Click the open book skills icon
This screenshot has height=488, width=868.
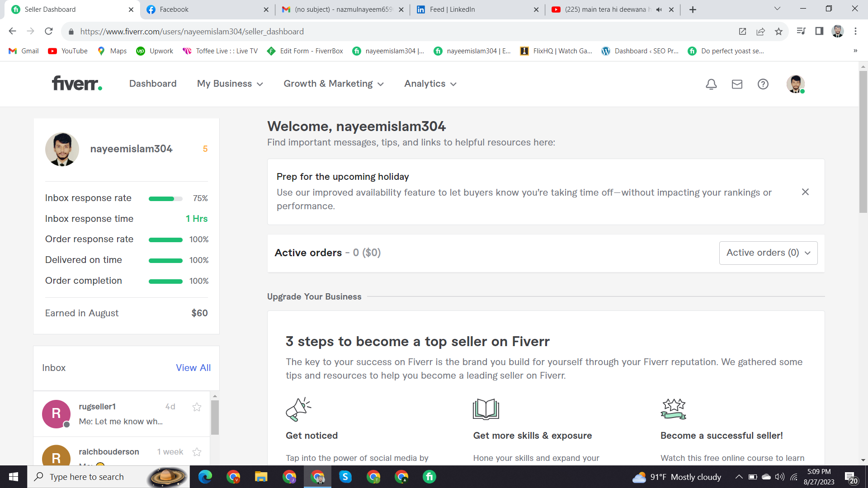coord(486,409)
